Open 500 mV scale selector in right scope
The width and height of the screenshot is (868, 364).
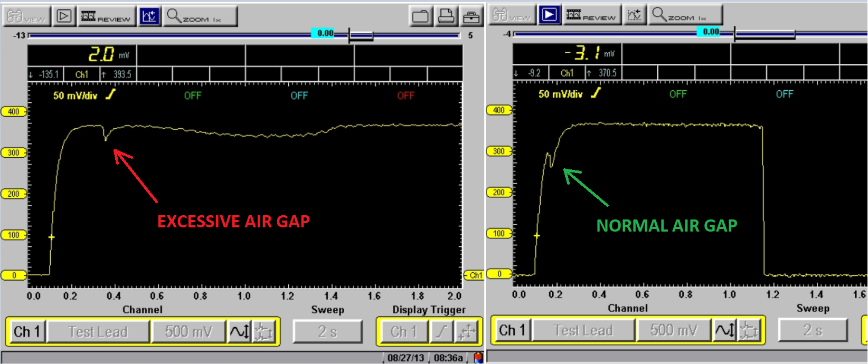pyautogui.click(x=674, y=330)
